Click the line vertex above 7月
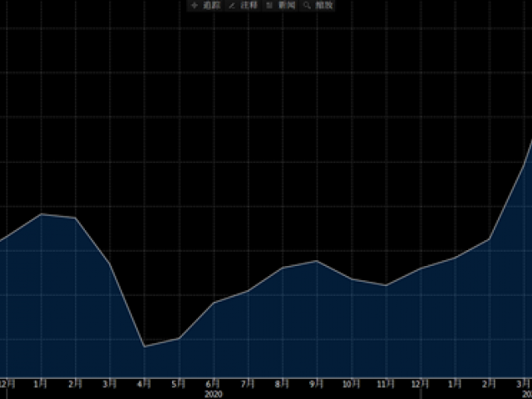 (248, 291)
